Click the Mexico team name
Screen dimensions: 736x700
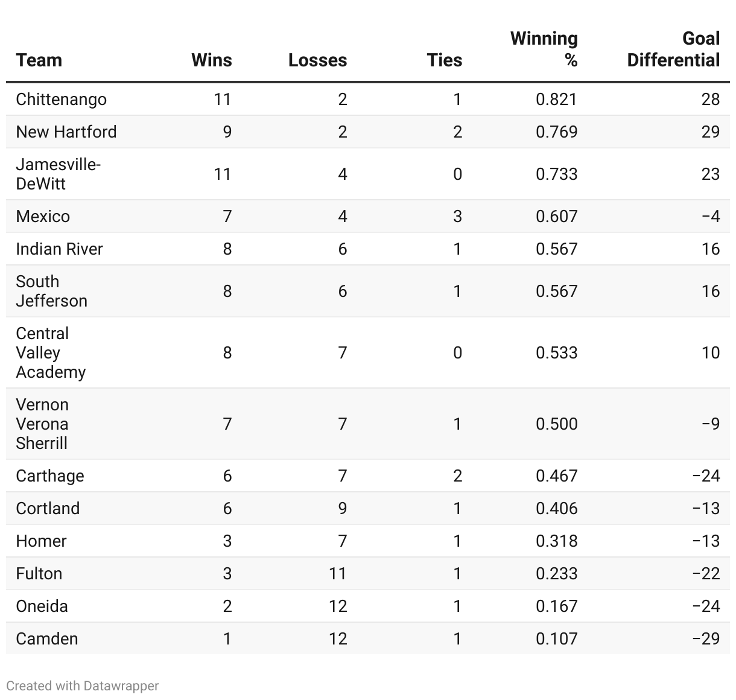pos(43,217)
